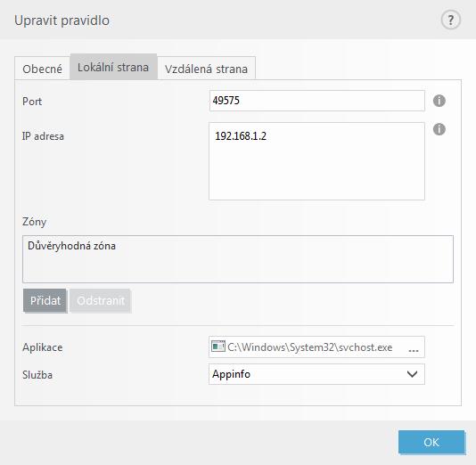Select Důvěryhodná zóna in the zones list
Screen dimensions: 476x465
pyautogui.click(x=71, y=246)
